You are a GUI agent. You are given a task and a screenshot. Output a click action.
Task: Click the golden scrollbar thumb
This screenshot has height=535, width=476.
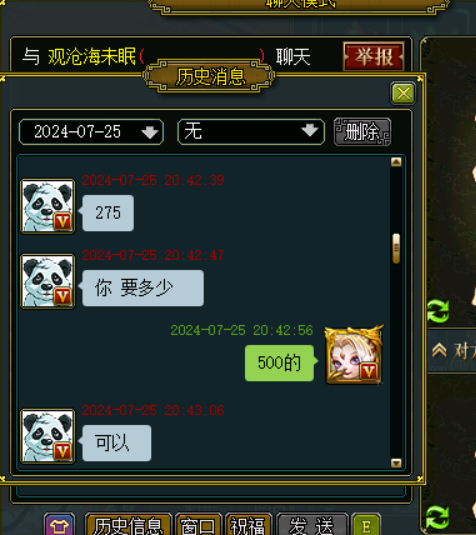[396, 249]
